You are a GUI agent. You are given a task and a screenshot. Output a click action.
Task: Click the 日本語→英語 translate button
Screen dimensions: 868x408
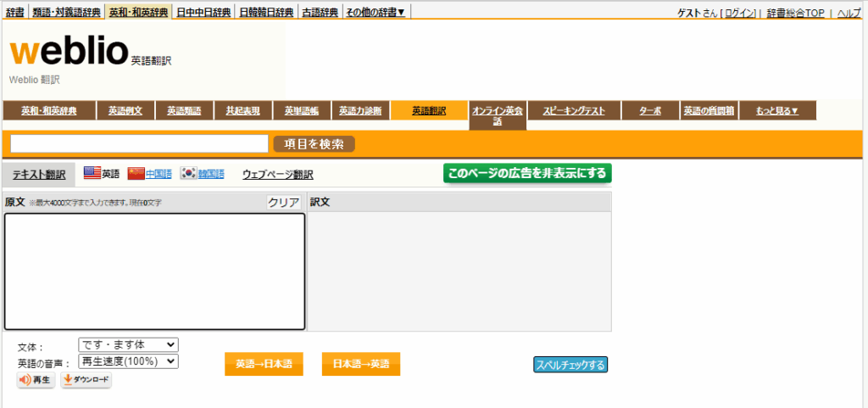361,364
